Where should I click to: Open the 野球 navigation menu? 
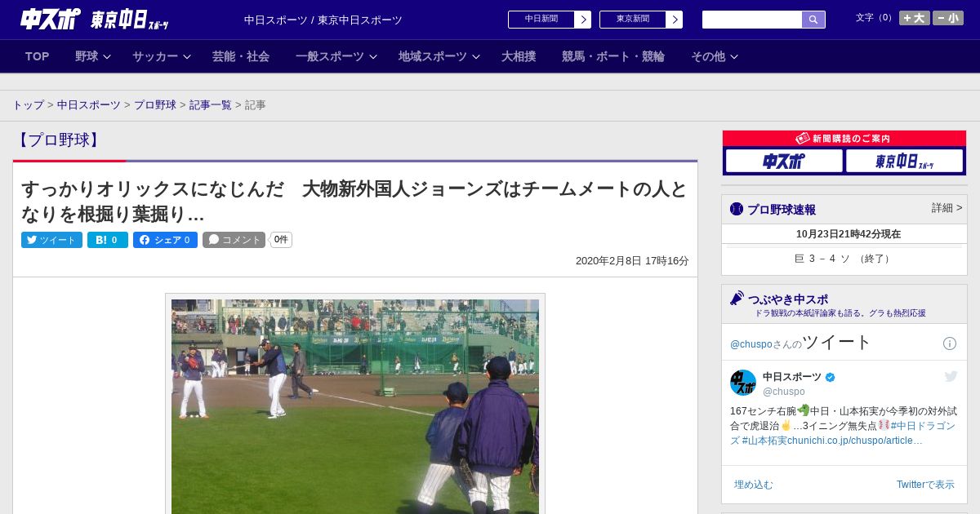tap(87, 56)
